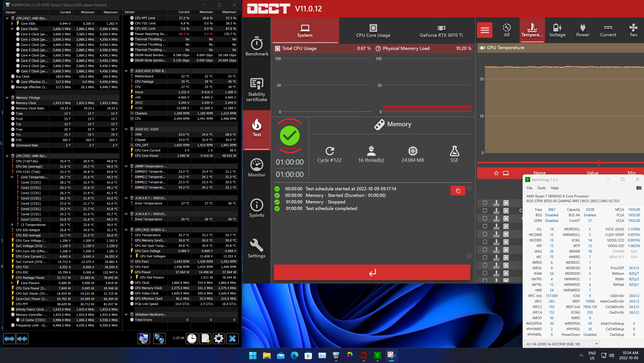Viewport: 644px width, 363px height.
Task: Open the File menu in ZenTimings
Action: [529, 188]
